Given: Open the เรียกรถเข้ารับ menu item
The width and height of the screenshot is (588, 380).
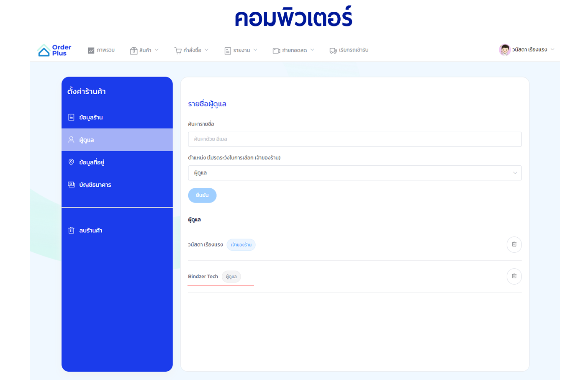Looking at the screenshot, I should pos(349,50).
